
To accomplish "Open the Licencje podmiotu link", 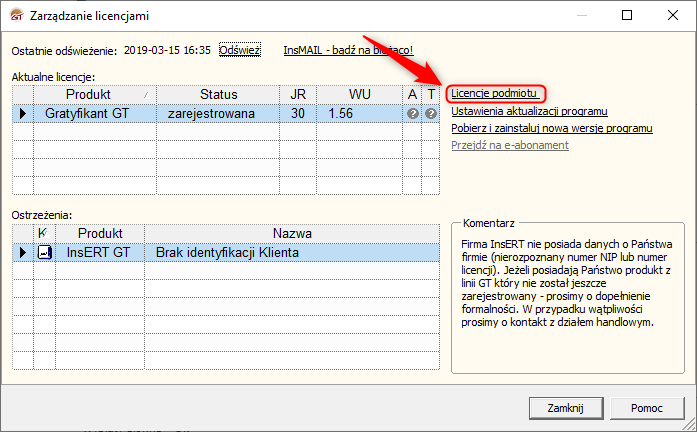I will [x=494, y=93].
